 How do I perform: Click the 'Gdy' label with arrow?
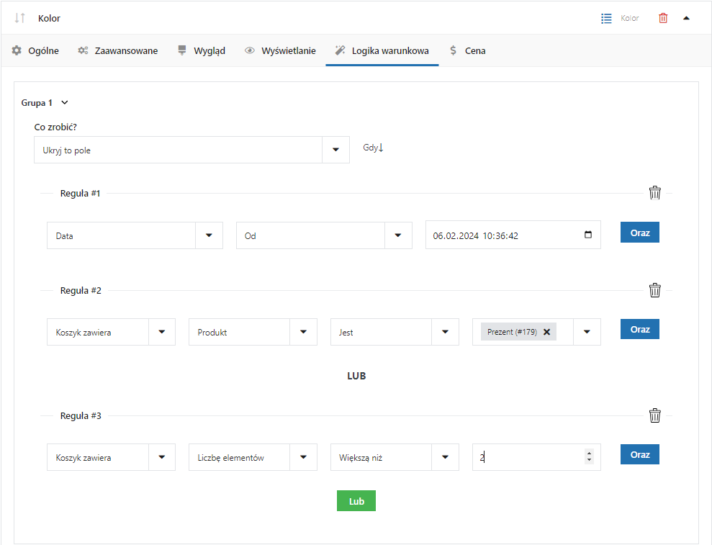coord(373,148)
